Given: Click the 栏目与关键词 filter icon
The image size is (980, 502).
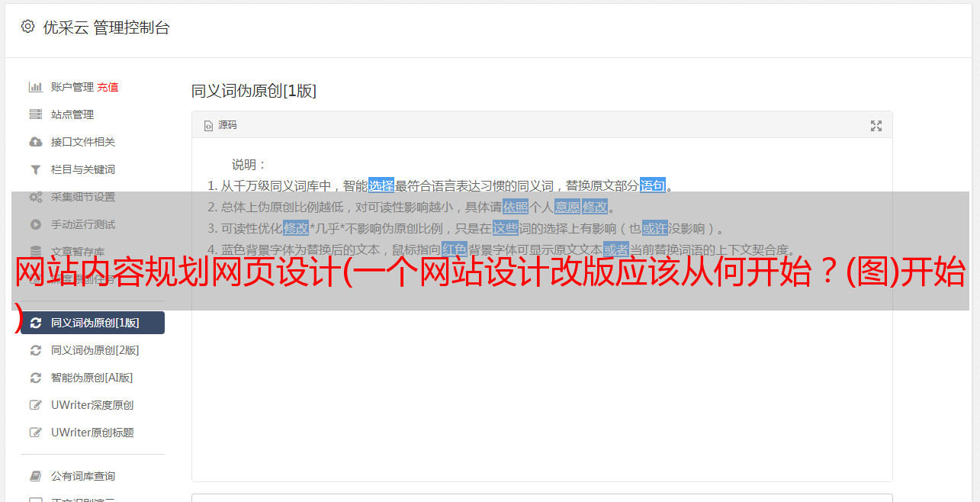Looking at the screenshot, I should tap(35, 169).
